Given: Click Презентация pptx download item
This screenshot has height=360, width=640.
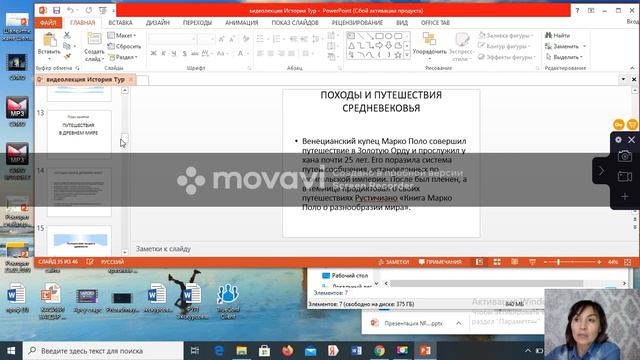Looking at the screenshot, I should click(x=407, y=323).
